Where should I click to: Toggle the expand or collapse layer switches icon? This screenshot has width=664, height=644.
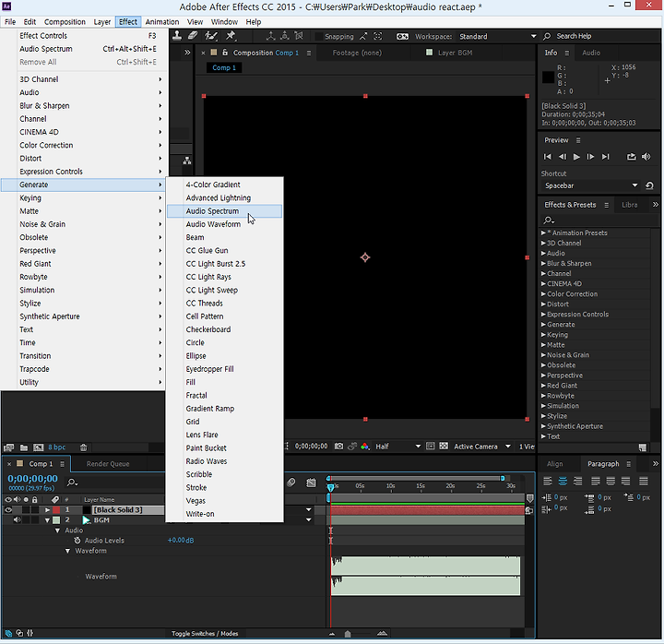(x=8, y=634)
